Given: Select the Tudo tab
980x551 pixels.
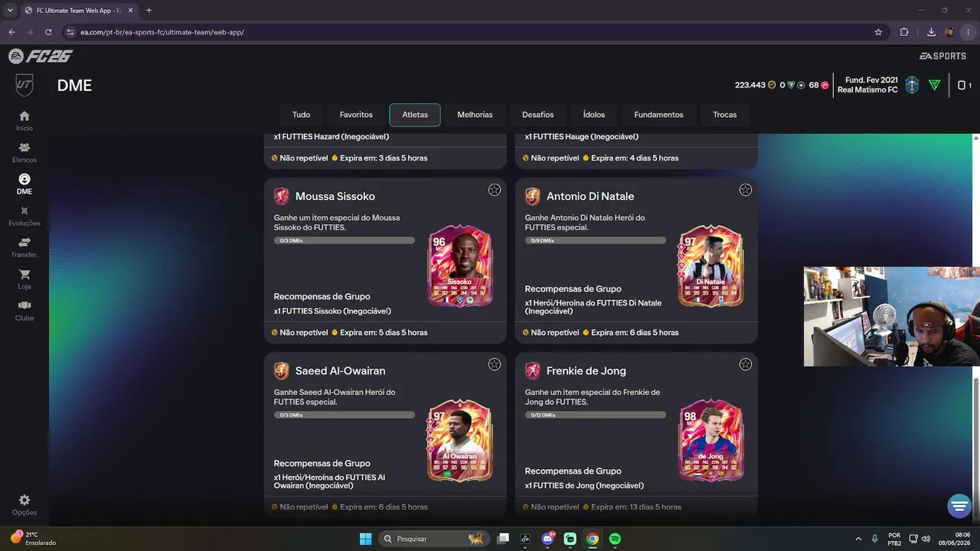Looking at the screenshot, I should tap(301, 115).
